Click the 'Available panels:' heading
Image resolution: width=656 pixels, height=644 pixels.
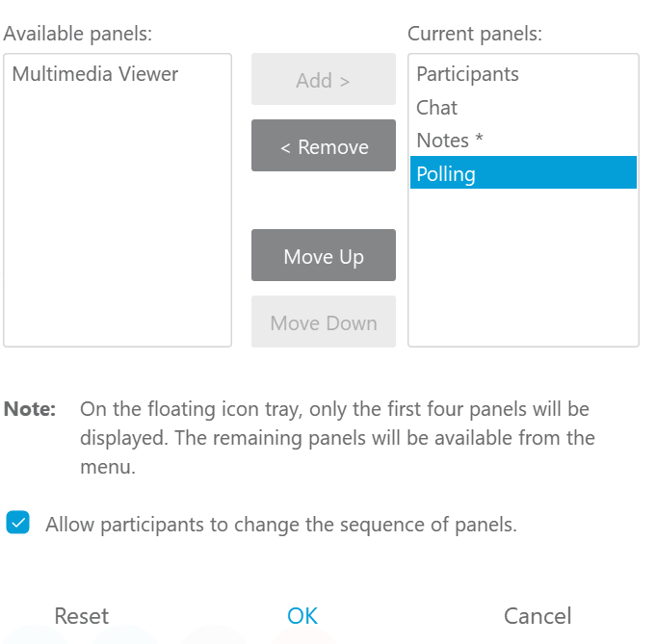coord(78,34)
